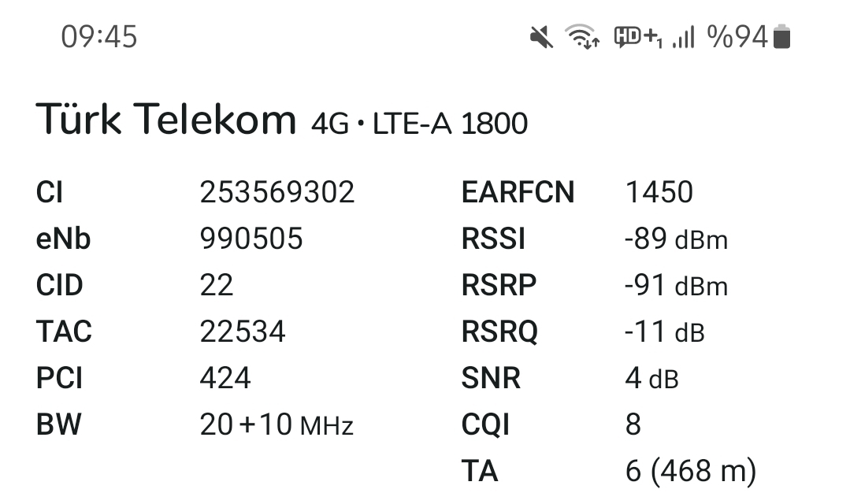The image size is (850, 504).
Task: Tap the 4G LTE-A 1800 network label
Action: point(419,124)
